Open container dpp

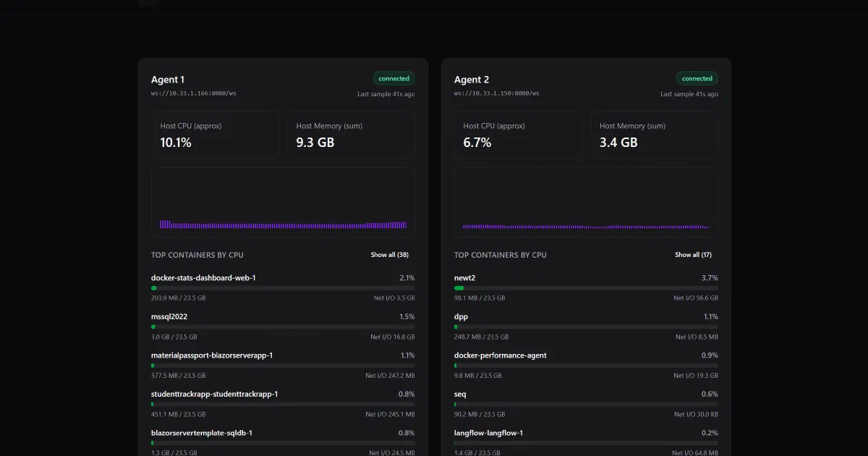461,316
